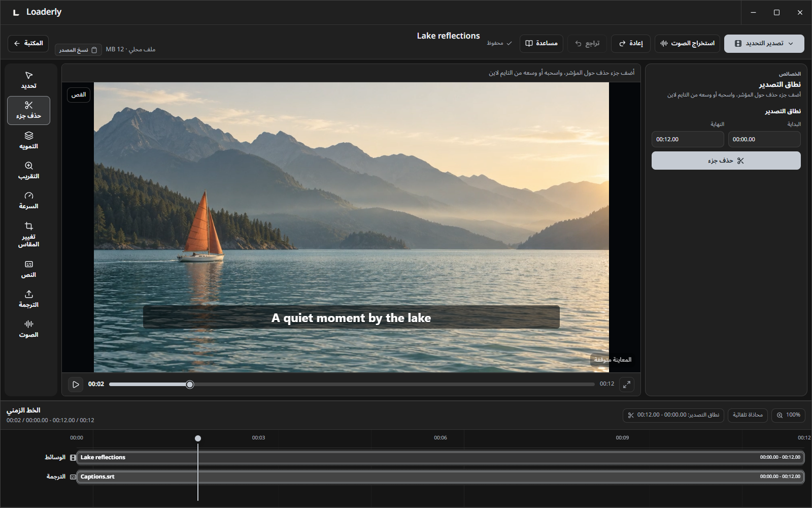Click تراجع undo button

click(587, 43)
